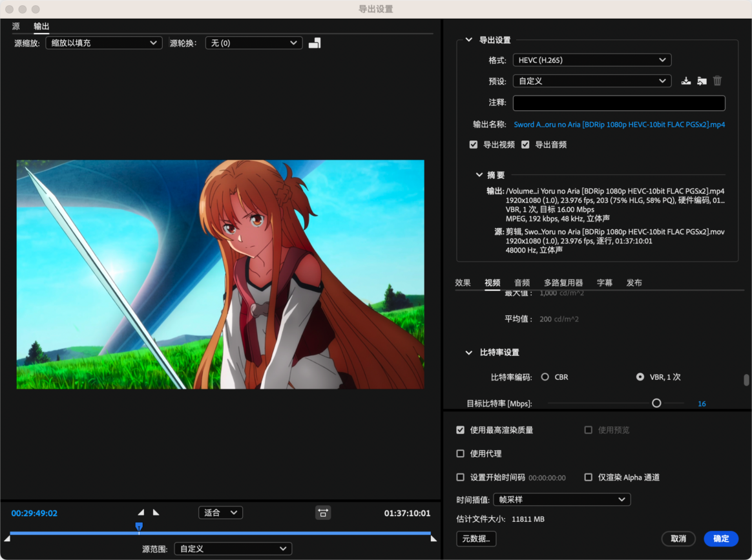752x560 pixels.
Task: Toggle aspect ratio correction icon
Action: [x=323, y=513]
